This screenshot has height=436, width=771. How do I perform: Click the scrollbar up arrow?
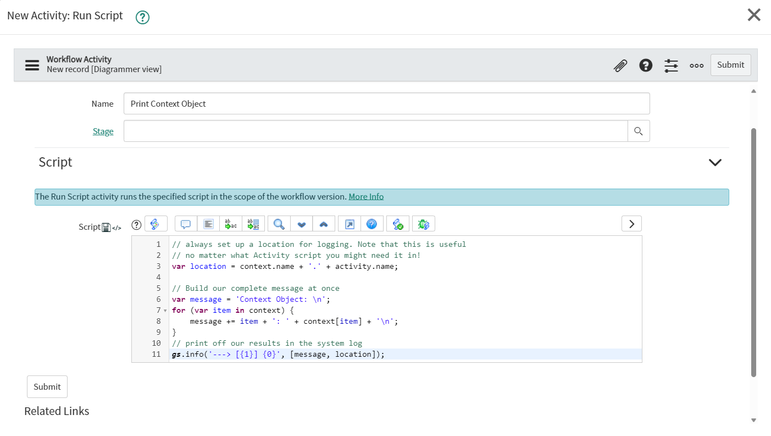click(x=753, y=91)
